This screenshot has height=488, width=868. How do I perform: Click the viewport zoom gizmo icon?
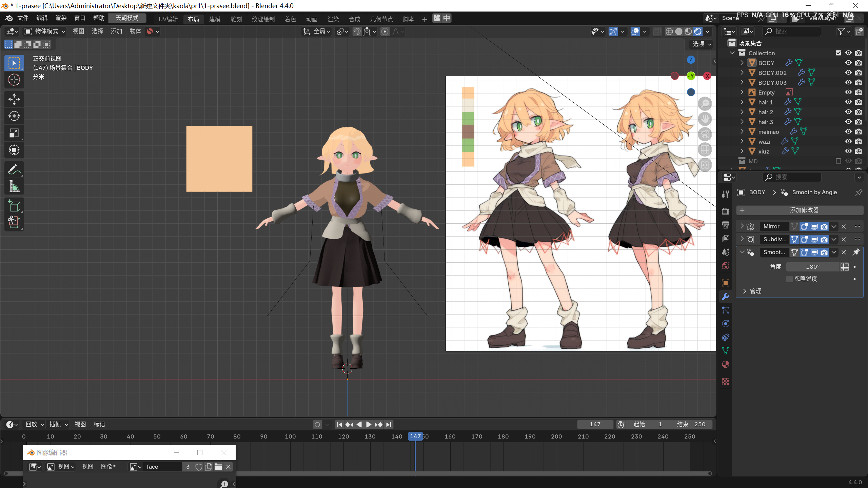click(x=705, y=103)
